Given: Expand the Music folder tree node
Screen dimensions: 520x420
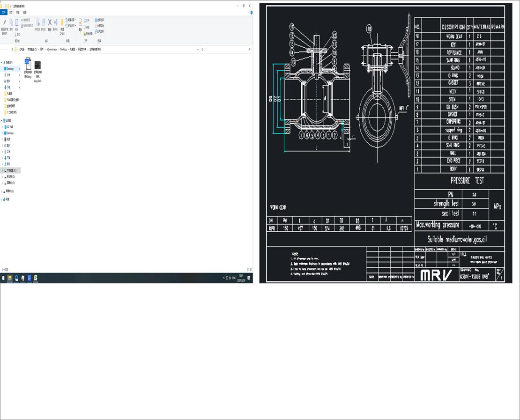Looking at the screenshot, I should pyautogui.click(x=3, y=164).
